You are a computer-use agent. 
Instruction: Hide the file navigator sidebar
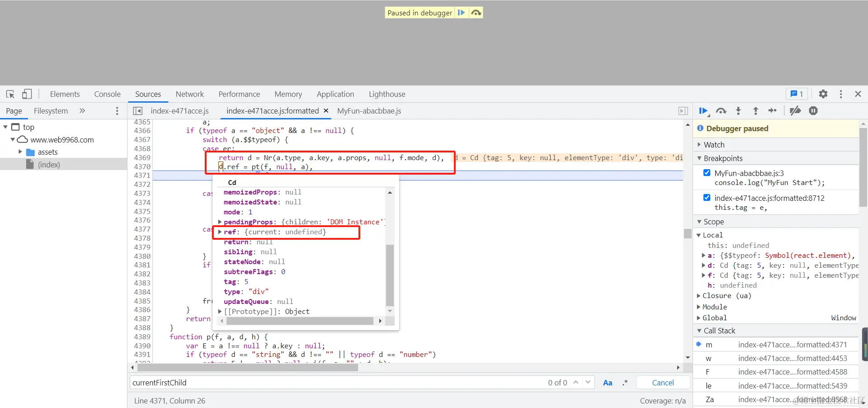[x=138, y=111]
